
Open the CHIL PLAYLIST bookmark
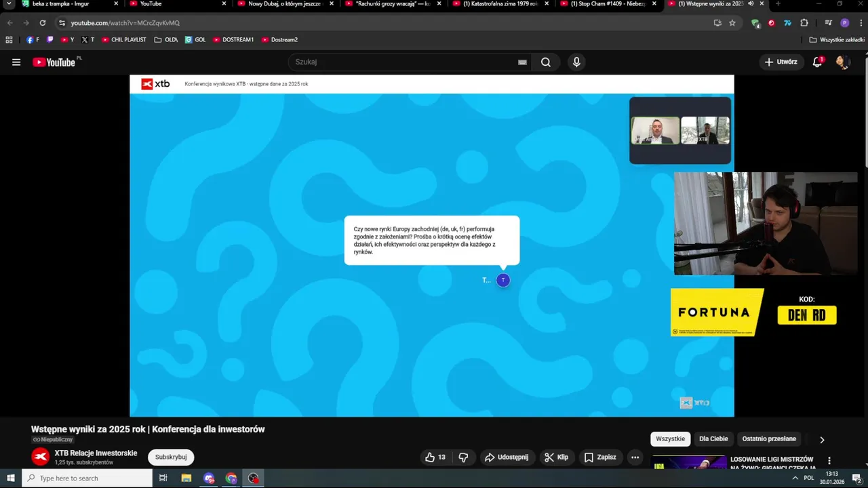click(124, 40)
